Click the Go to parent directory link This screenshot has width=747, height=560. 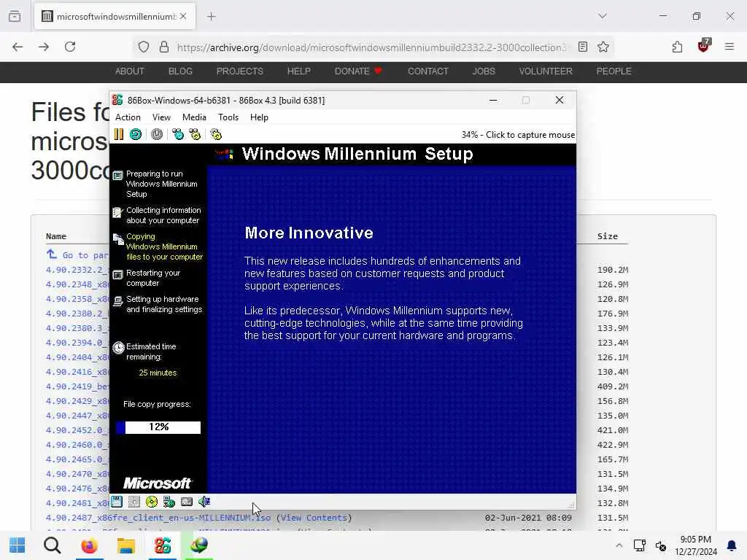click(77, 254)
